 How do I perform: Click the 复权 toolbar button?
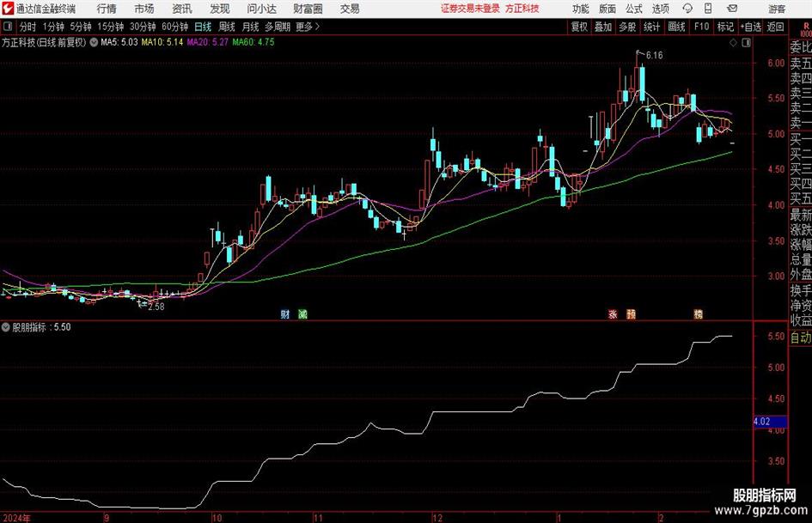tap(579, 27)
